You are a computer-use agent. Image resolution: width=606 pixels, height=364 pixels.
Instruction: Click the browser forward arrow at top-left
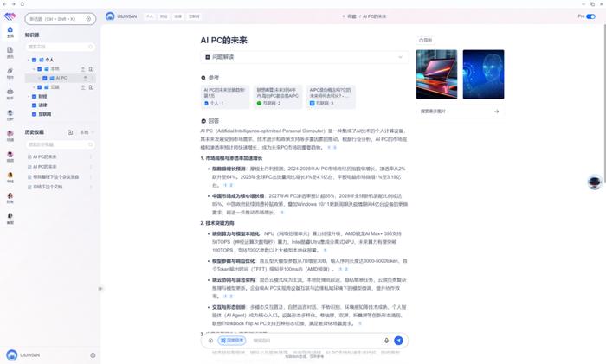(14, 3)
